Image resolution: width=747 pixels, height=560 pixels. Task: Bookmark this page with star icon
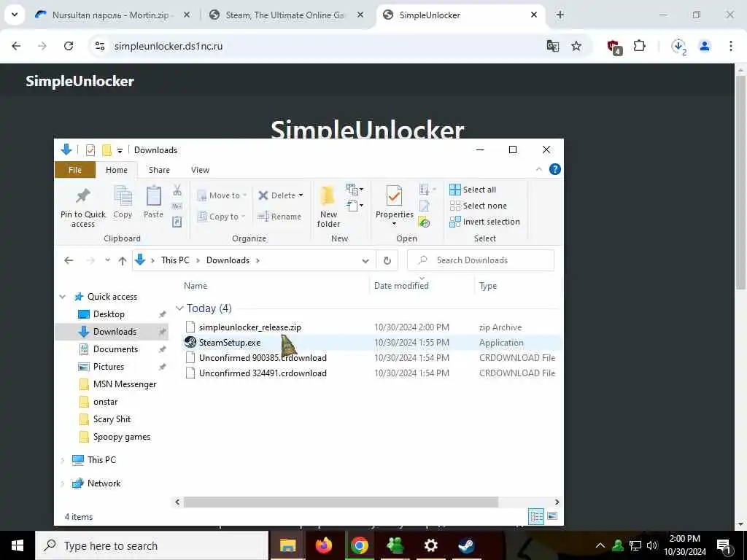click(x=576, y=46)
